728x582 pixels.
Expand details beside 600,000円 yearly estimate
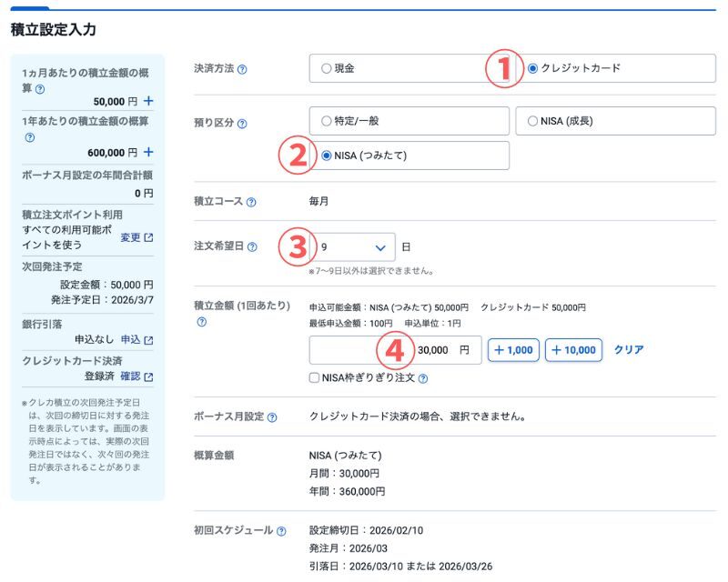coord(147,153)
